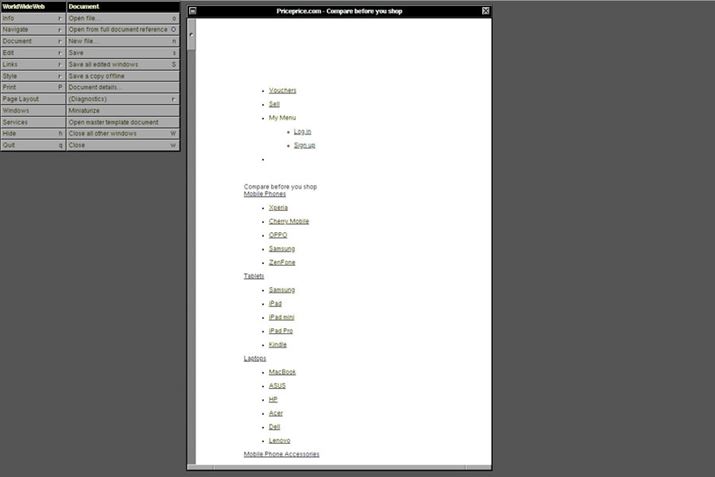Open the Acer link
Image resolution: width=715 pixels, height=477 pixels.
pyautogui.click(x=275, y=413)
